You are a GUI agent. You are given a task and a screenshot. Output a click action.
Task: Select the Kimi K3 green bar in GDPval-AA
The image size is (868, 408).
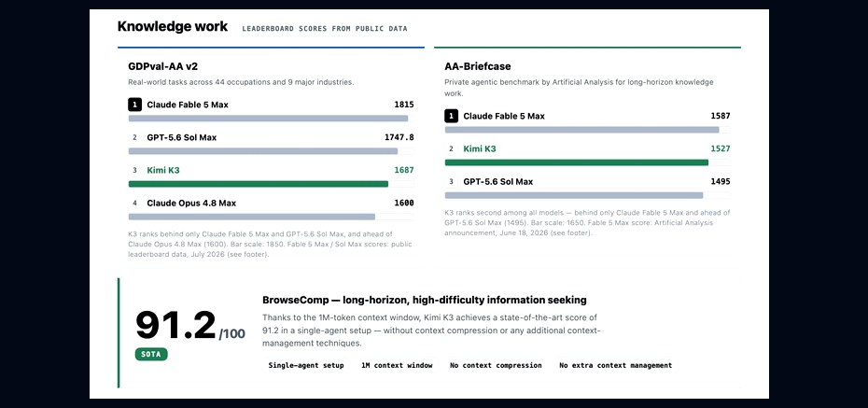[x=259, y=184]
